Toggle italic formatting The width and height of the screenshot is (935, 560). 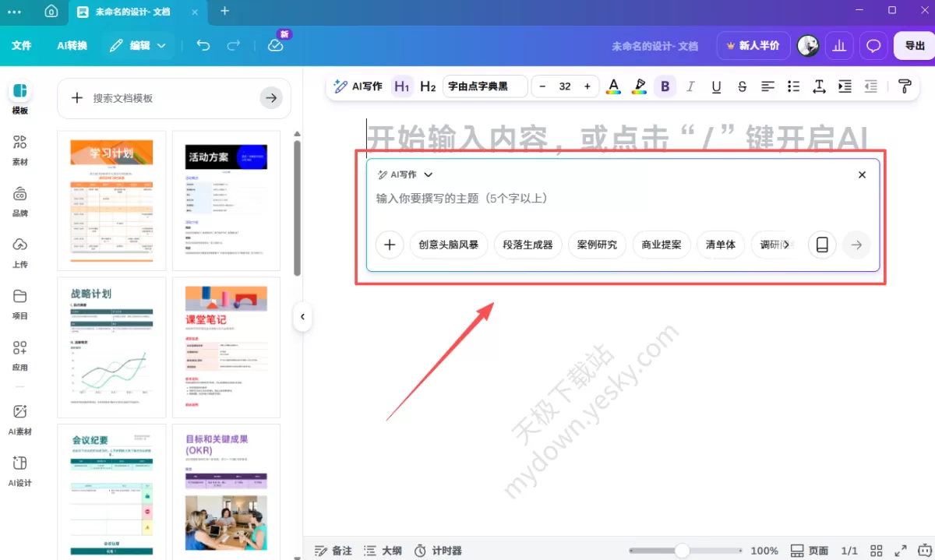[690, 86]
